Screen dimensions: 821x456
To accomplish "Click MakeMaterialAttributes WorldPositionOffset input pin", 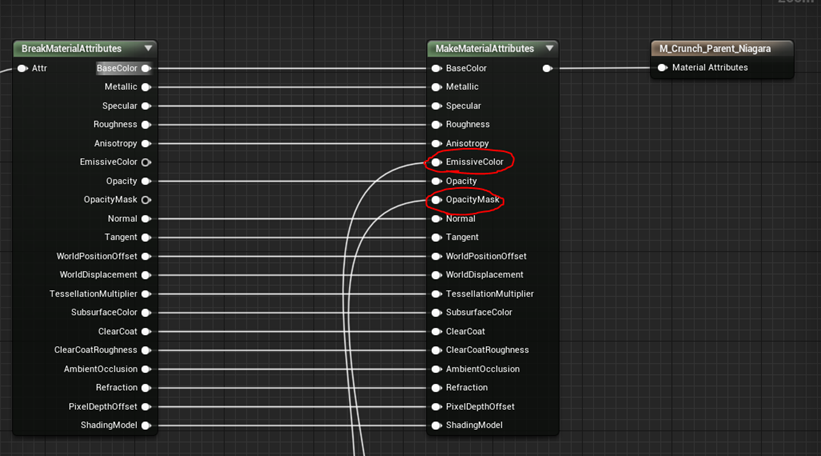I will [436, 256].
